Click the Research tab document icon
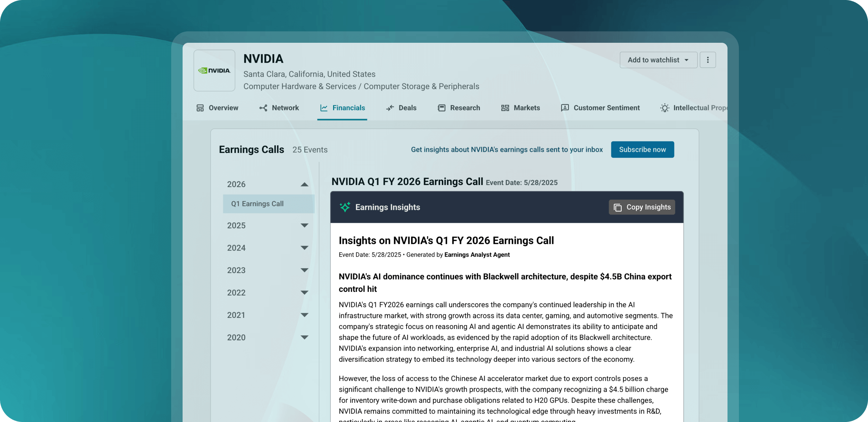Screen dimensions: 868x422 coord(441,108)
